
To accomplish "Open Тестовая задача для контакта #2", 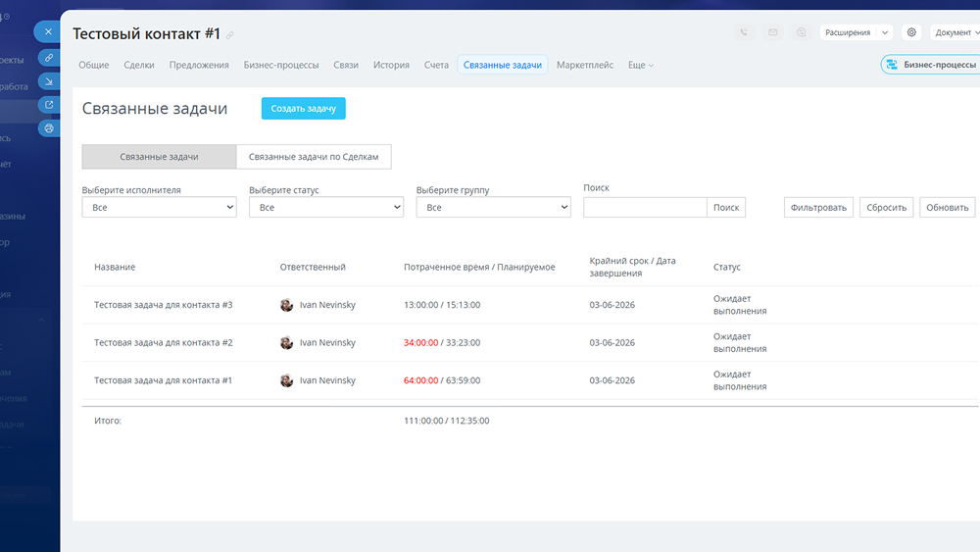I will 163,342.
